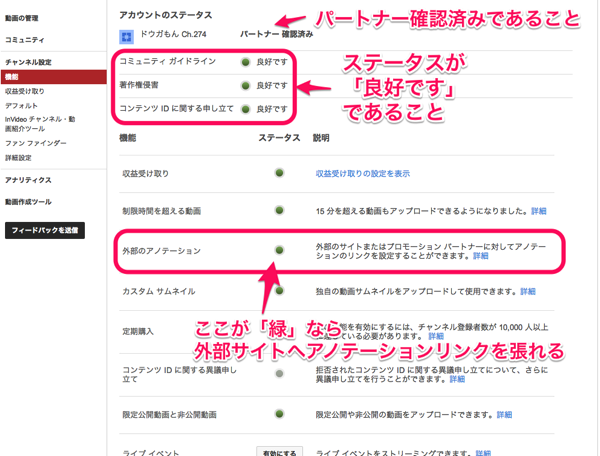The image size is (600, 456).
Task: Open 詳細設定 sidebar item
Action: [x=18, y=158]
